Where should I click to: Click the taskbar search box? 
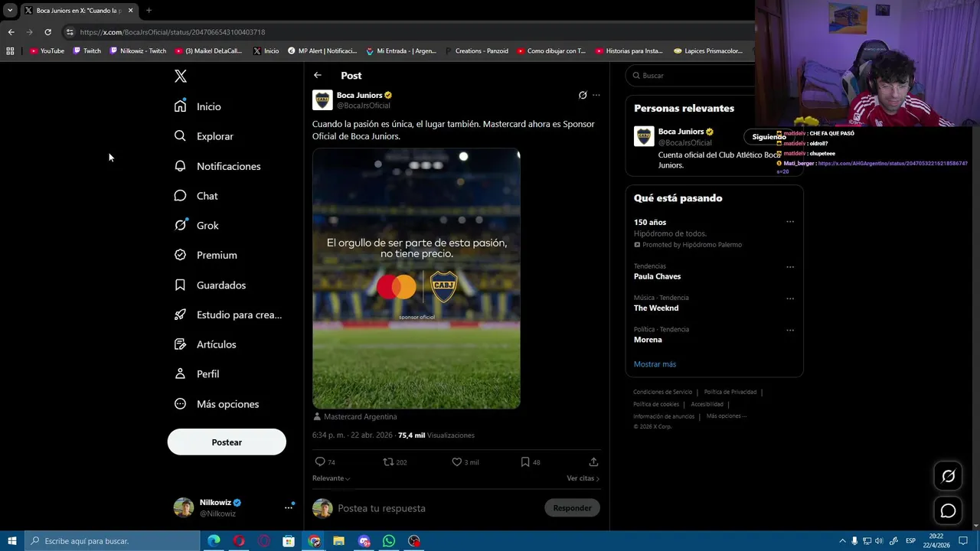(112, 541)
